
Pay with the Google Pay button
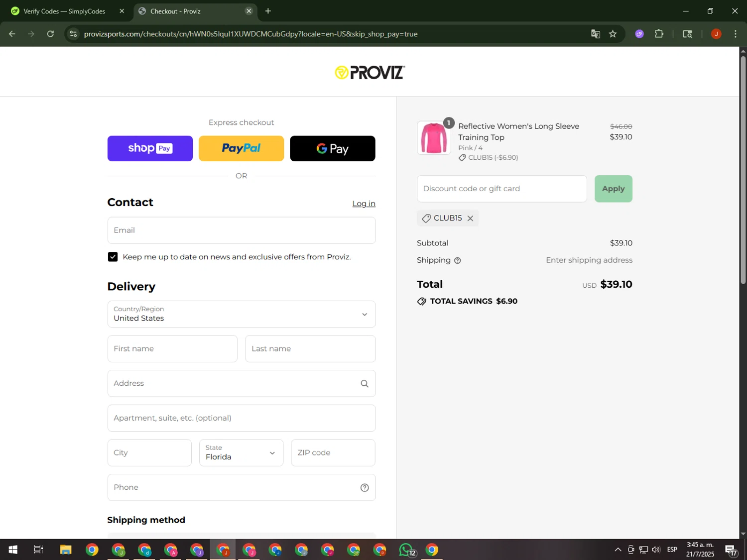(x=333, y=148)
